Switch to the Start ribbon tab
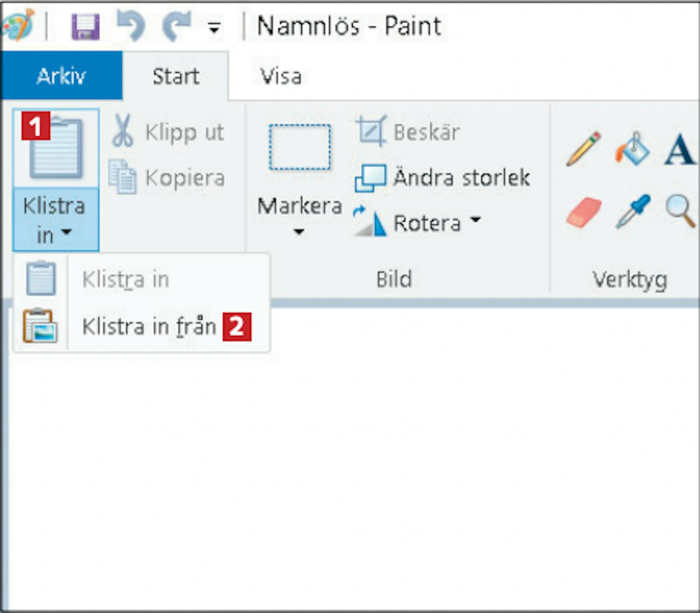 click(x=175, y=76)
